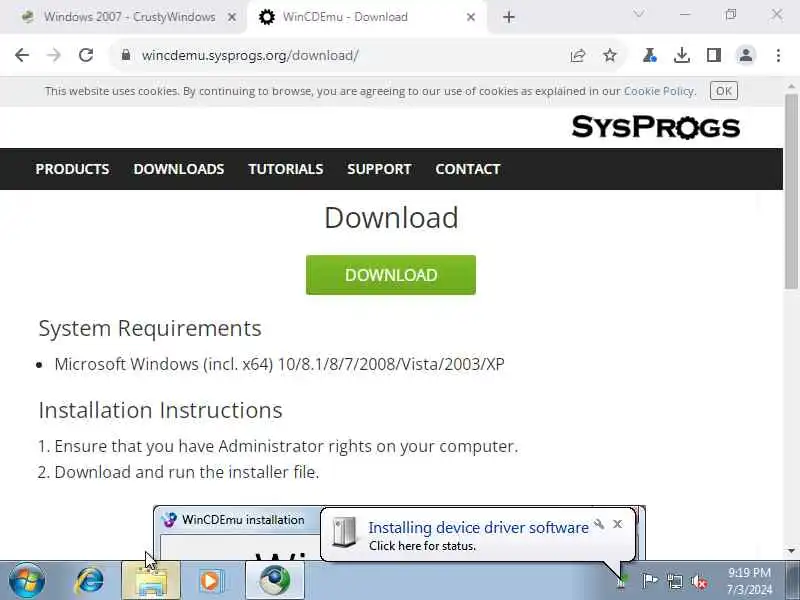The width and height of the screenshot is (800, 600).
Task: Close the WinCDEmu - Download tab
Action: click(x=471, y=17)
